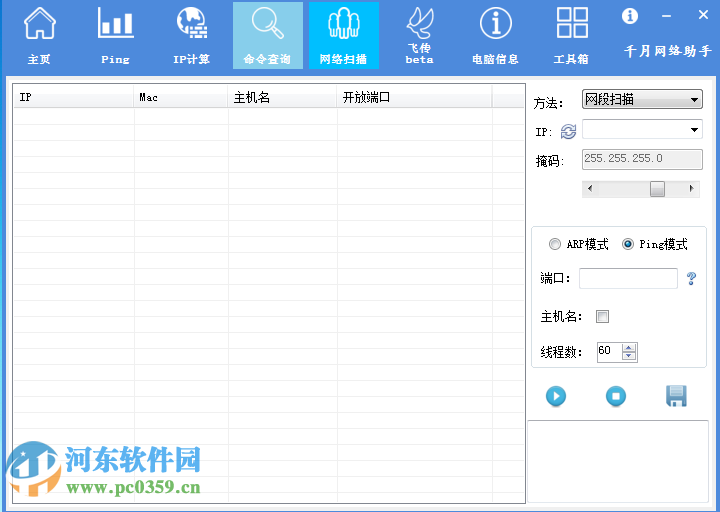Stop the scan with stop button
Image resolution: width=720 pixels, height=512 pixels.
(616, 396)
